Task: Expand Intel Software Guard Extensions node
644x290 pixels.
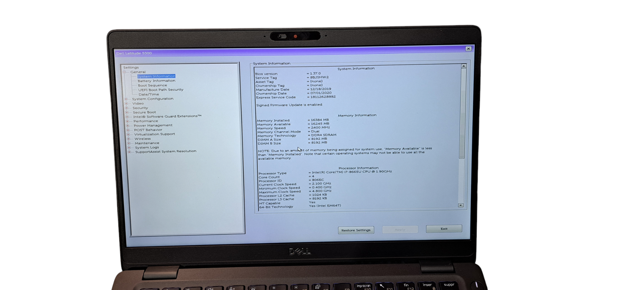Action: [x=127, y=116]
